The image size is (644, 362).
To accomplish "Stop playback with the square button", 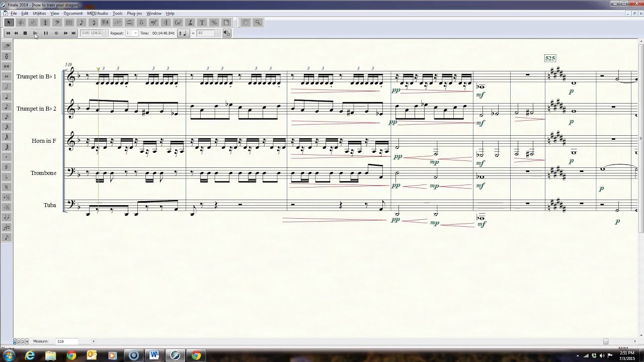I will coord(25,33).
